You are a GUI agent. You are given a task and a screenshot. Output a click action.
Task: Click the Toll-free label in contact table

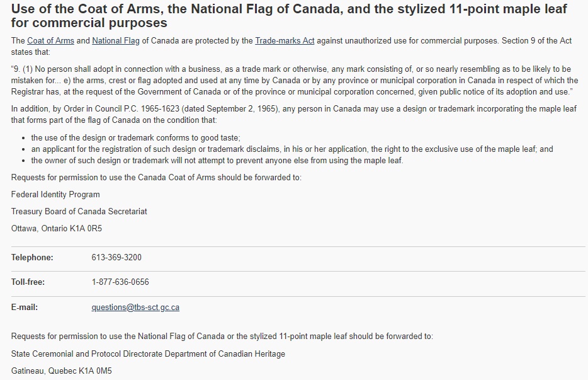click(28, 282)
